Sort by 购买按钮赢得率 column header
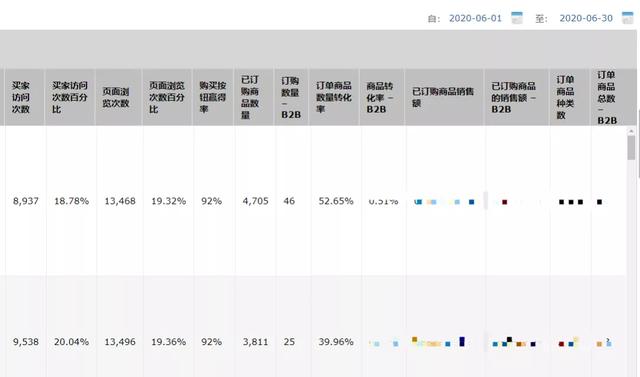This screenshot has height=377, width=640. click(213, 97)
